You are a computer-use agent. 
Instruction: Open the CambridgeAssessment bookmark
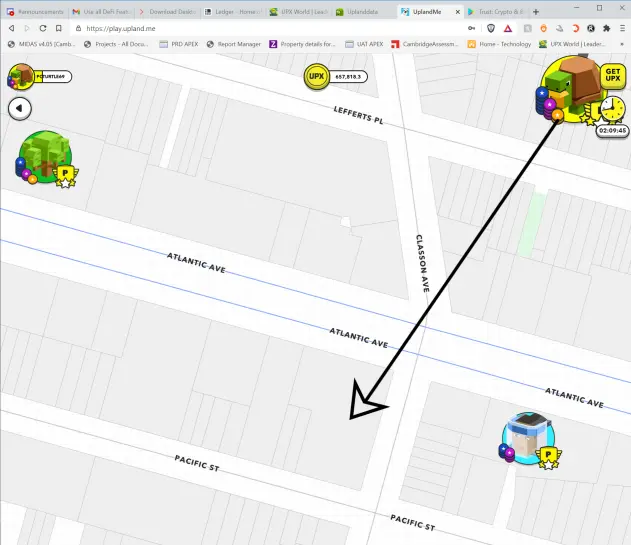pyautogui.click(x=425, y=44)
